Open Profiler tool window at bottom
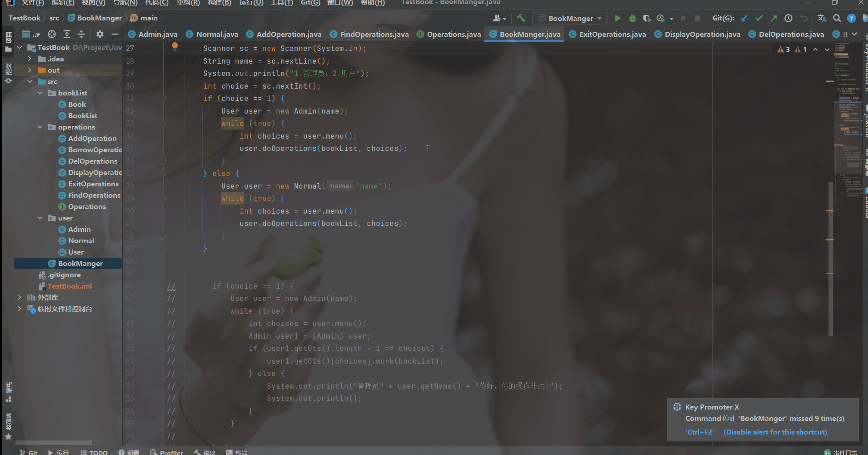The image size is (868, 455). click(167, 452)
